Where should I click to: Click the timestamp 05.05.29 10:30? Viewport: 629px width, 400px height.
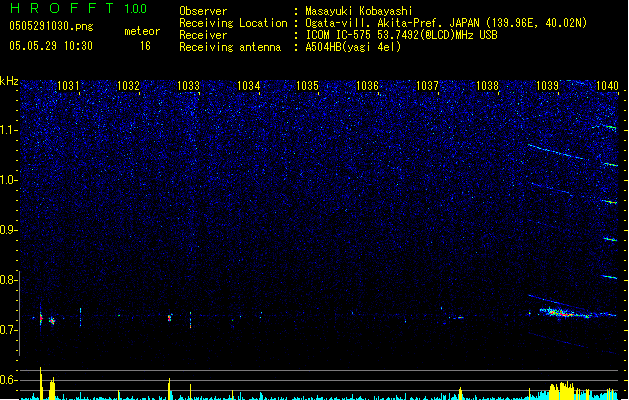(x=51, y=46)
